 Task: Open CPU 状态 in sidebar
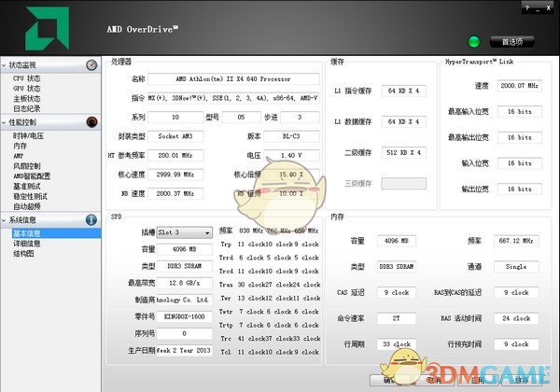click(x=27, y=78)
